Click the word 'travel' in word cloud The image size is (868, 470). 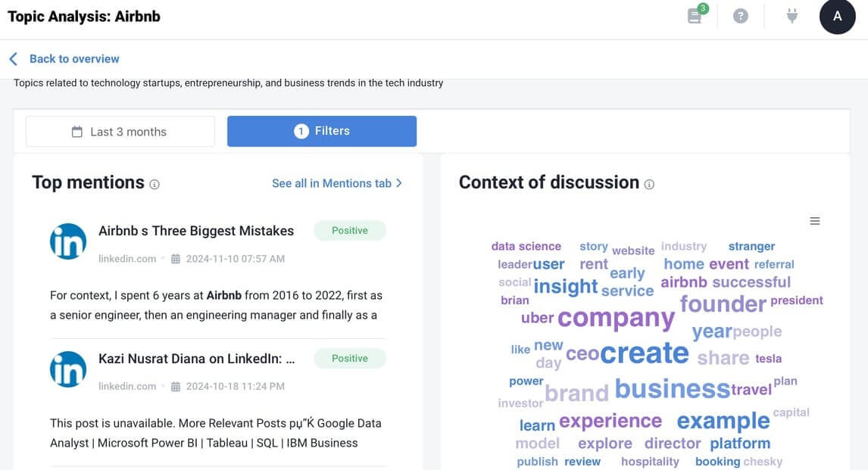(751, 390)
